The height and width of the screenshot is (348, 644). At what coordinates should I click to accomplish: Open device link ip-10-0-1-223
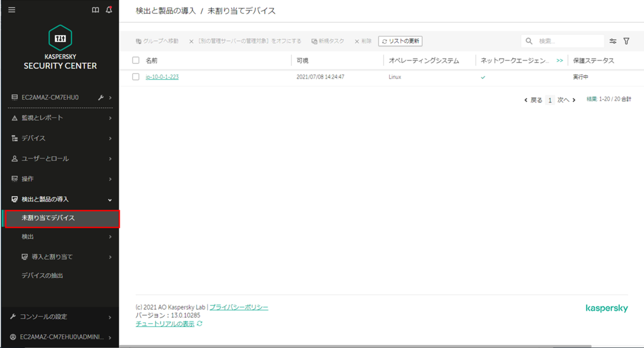coord(162,77)
